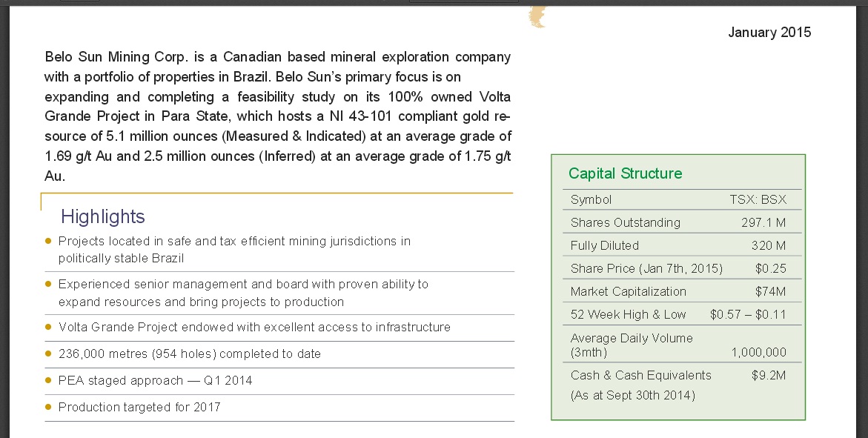Click the Cash & Cash Equivalents label
The width and height of the screenshot is (868, 438).
click(641, 376)
